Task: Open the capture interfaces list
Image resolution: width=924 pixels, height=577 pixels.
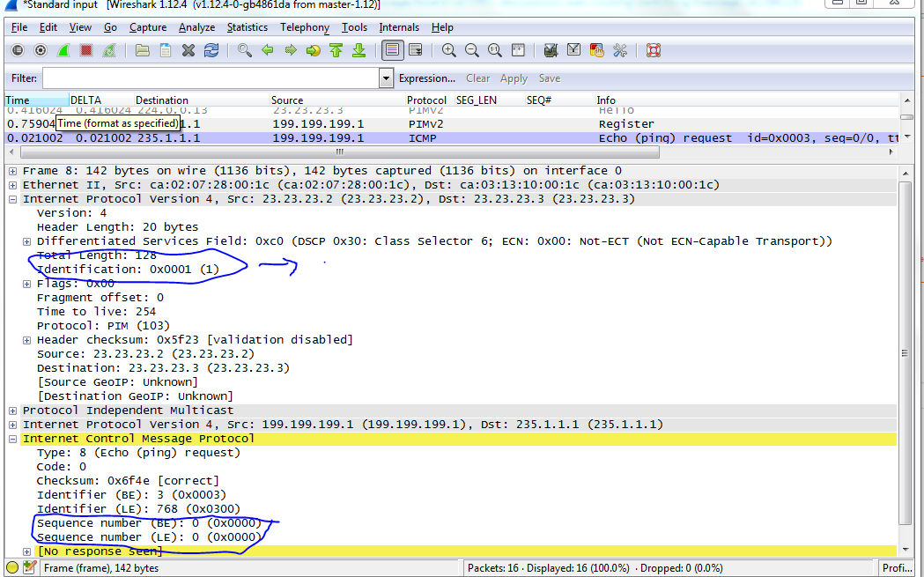Action: click(x=17, y=50)
